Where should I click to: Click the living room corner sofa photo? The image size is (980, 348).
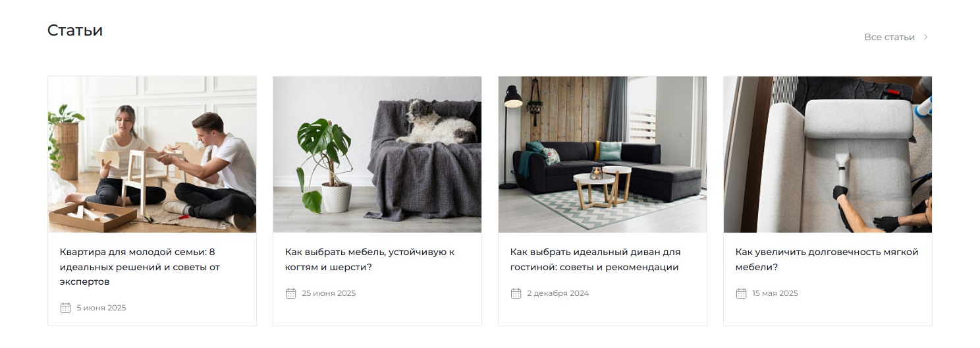(603, 154)
